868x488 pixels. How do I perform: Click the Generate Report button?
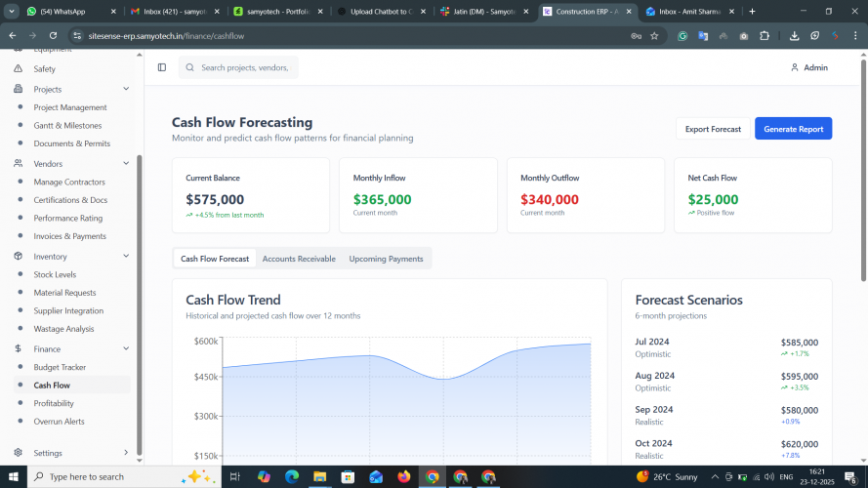click(793, 129)
